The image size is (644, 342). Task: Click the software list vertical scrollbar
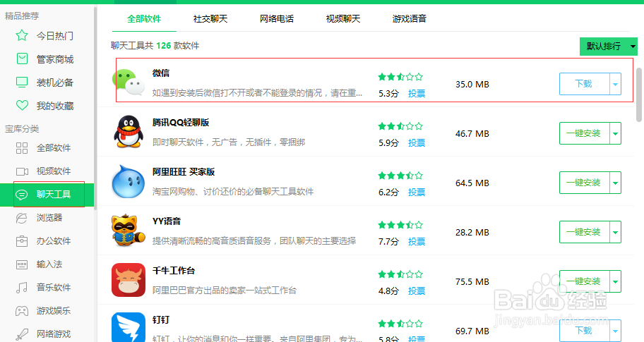coord(638,94)
